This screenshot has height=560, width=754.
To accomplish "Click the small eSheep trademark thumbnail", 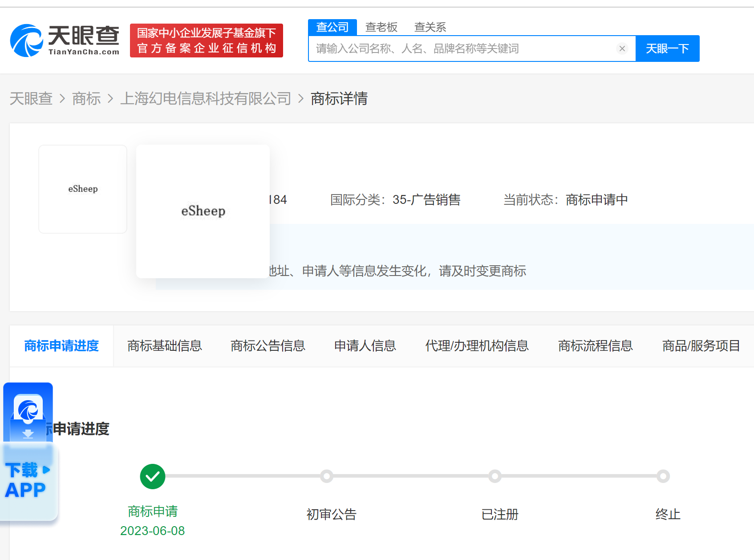I will tap(83, 189).
